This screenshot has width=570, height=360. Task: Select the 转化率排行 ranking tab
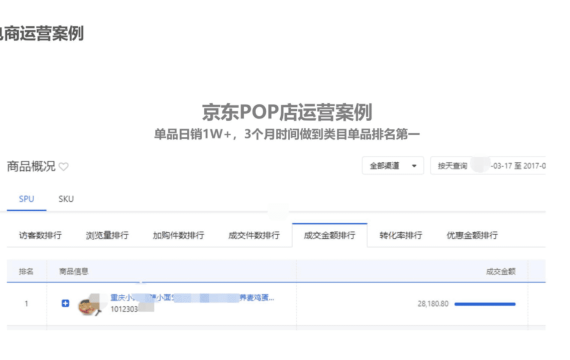coord(401,236)
